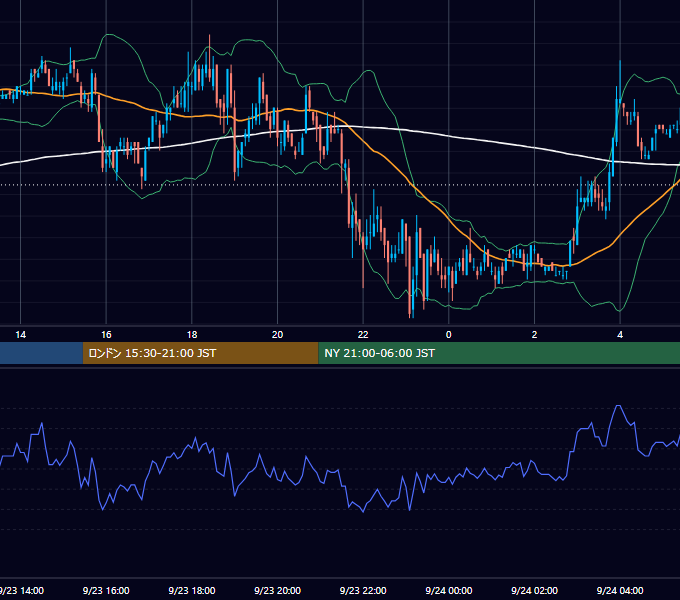
Task: Click the 9/23 22:00 date label
Action: coord(363,590)
